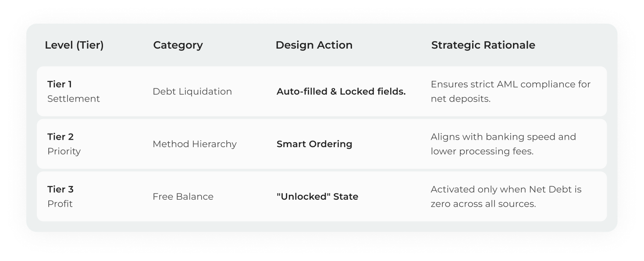
Task: Click the 'net deposits.' text line
Action: pos(460,99)
